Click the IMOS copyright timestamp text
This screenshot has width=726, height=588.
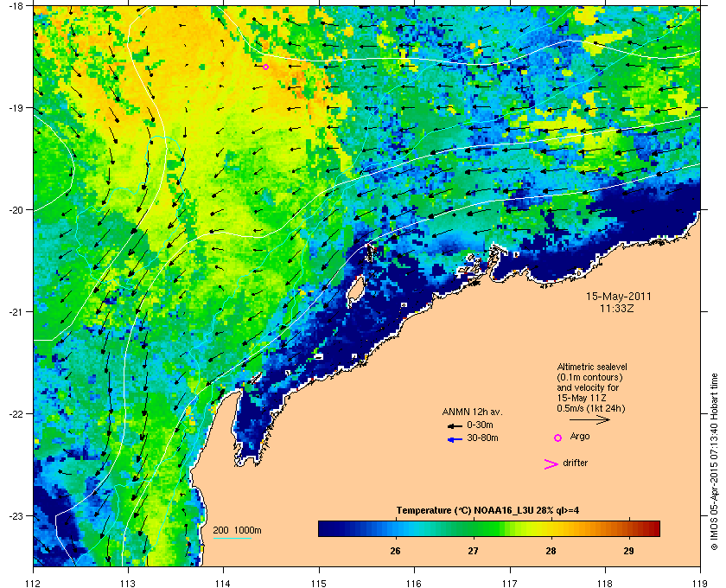(x=714, y=463)
